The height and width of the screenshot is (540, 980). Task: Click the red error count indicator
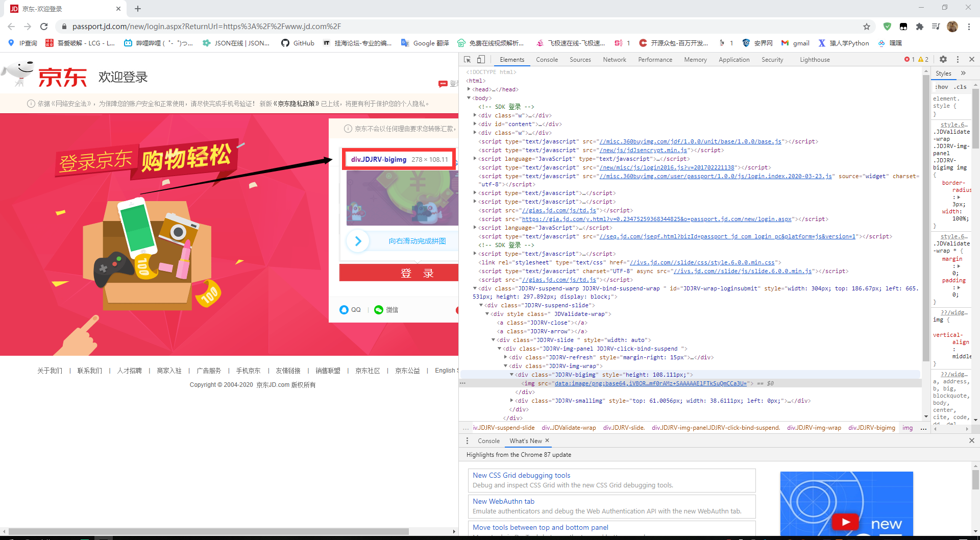[910, 59]
